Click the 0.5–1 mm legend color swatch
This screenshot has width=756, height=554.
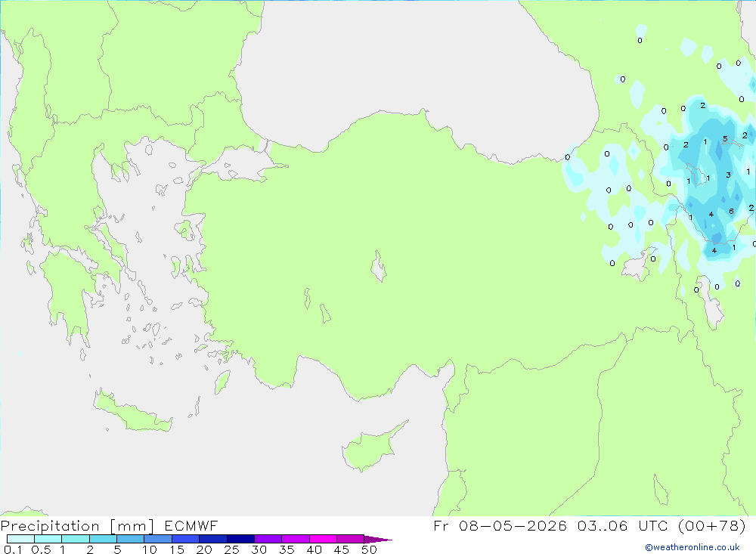[48, 539]
